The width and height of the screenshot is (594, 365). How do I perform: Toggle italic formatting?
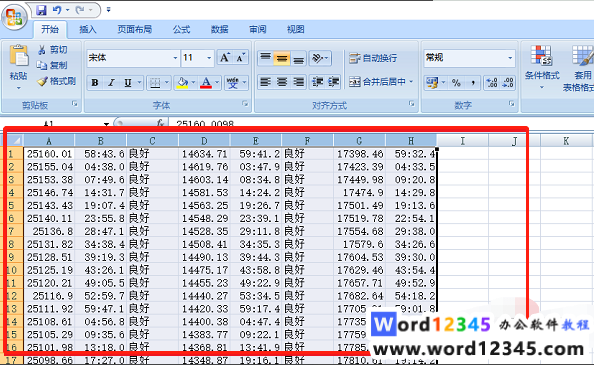[x=111, y=83]
